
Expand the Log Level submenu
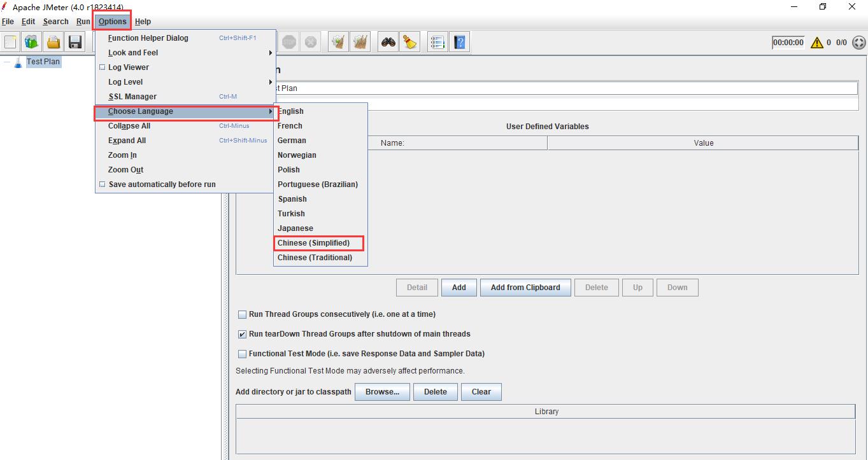[185, 82]
